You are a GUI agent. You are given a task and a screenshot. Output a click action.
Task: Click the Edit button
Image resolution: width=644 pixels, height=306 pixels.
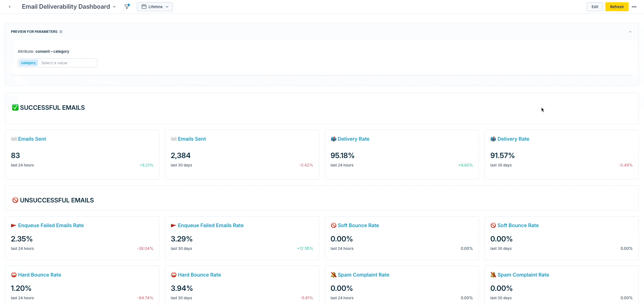[595, 7]
